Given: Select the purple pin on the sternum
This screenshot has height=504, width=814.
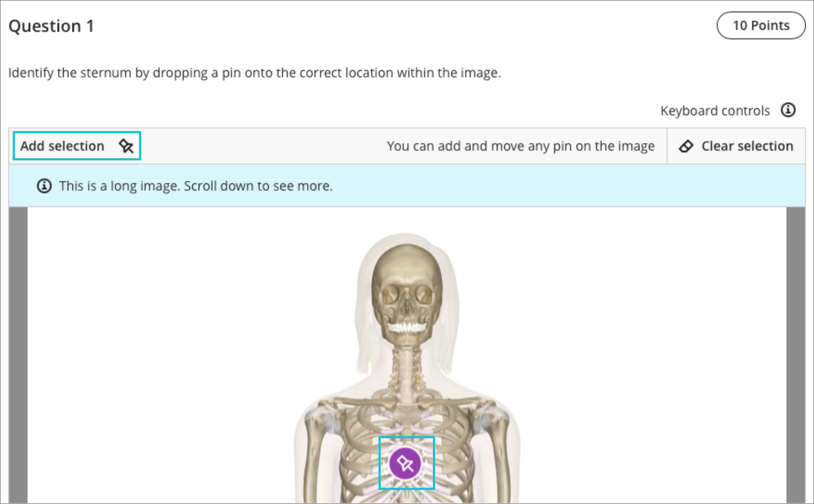Looking at the screenshot, I should click(405, 463).
